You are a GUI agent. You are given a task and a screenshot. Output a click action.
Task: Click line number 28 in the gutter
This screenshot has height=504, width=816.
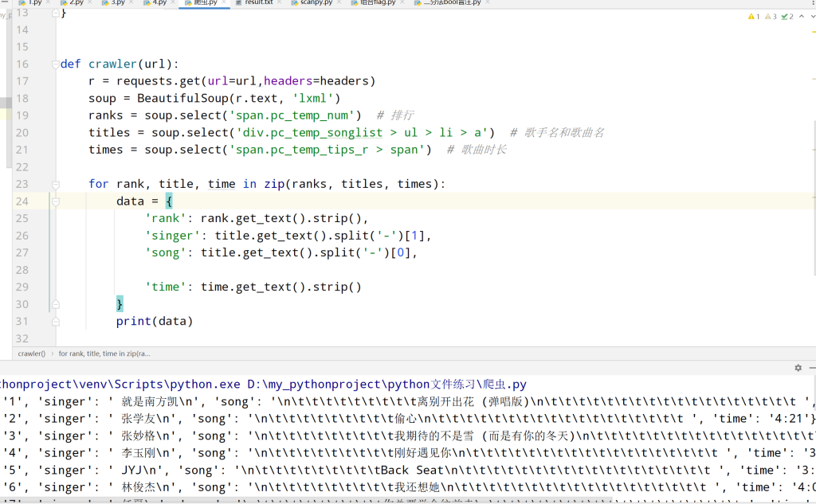(22, 271)
